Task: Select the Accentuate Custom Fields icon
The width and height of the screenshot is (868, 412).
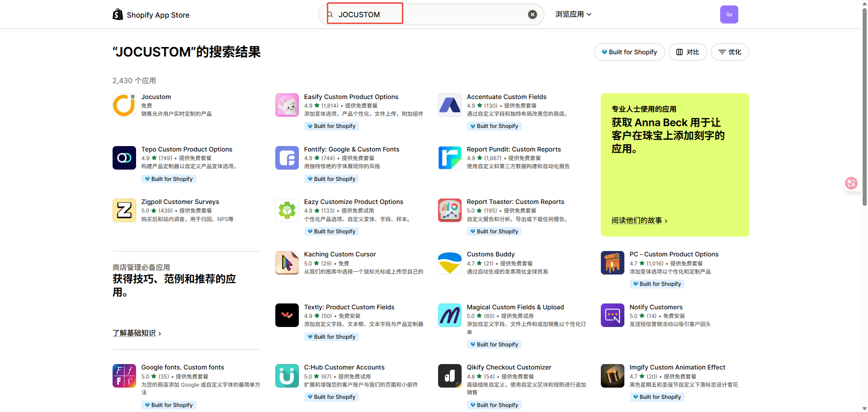Action: point(449,105)
